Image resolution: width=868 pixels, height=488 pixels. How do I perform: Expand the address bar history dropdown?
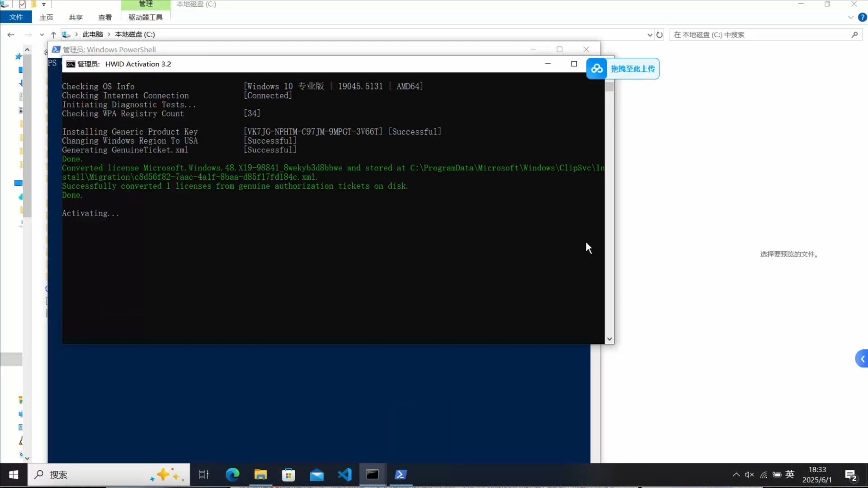[x=650, y=35]
